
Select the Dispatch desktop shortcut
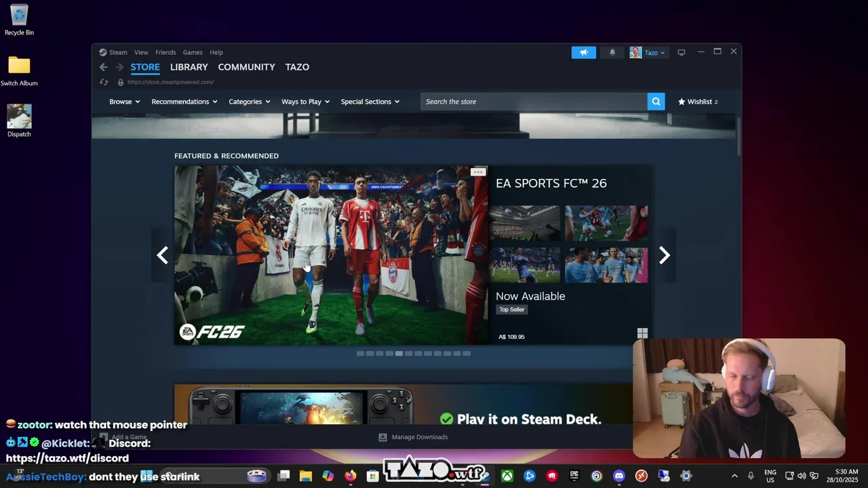[x=19, y=121]
